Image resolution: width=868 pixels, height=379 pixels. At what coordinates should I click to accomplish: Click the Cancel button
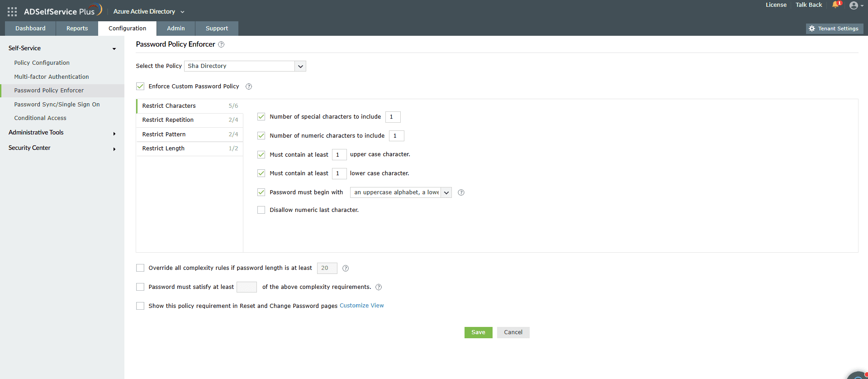[513, 332]
